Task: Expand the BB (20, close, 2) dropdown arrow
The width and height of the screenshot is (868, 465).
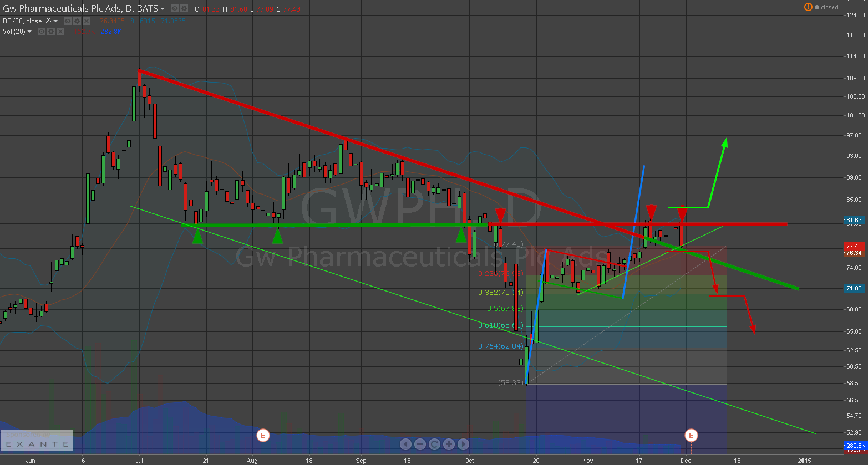Action: tap(55, 21)
